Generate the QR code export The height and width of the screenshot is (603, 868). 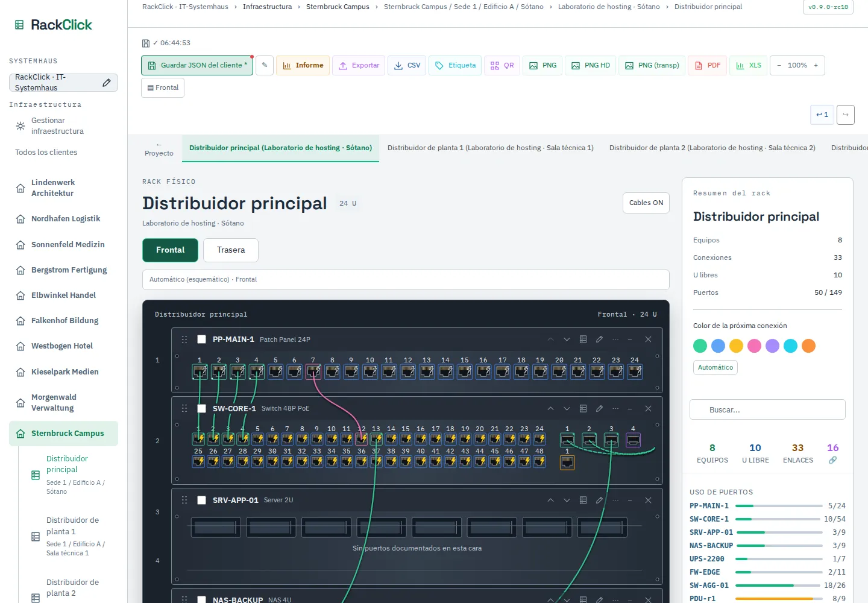(x=502, y=65)
